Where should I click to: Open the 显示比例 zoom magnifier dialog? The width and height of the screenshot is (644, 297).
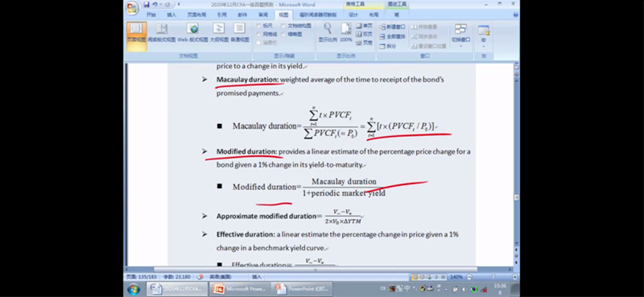click(x=328, y=32)
